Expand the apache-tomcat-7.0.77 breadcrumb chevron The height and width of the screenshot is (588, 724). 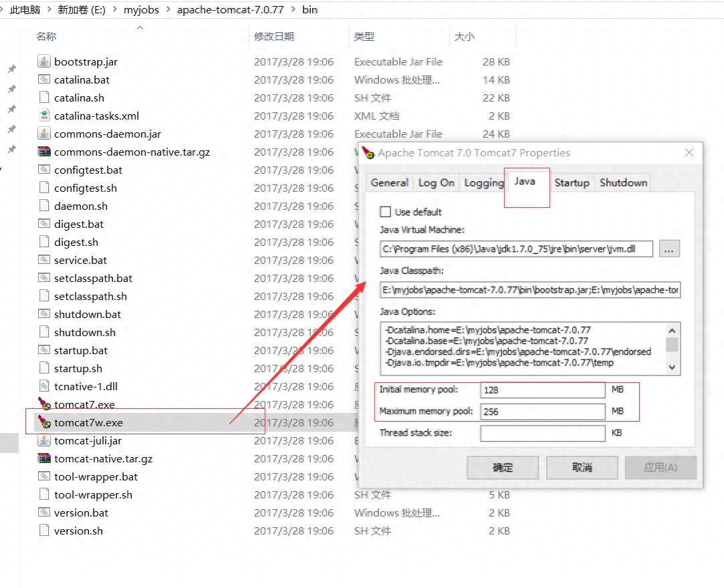293,10
